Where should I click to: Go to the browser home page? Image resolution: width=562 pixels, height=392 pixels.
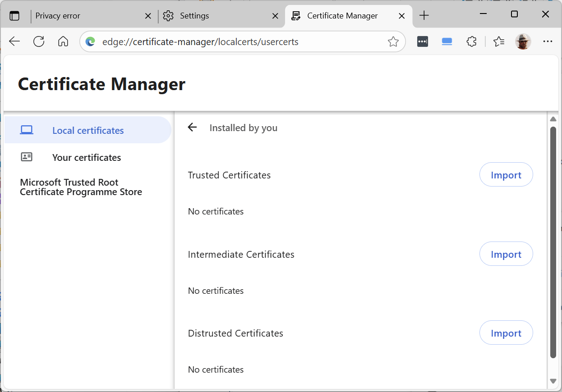pyautogui.click(x=63, y=42)
